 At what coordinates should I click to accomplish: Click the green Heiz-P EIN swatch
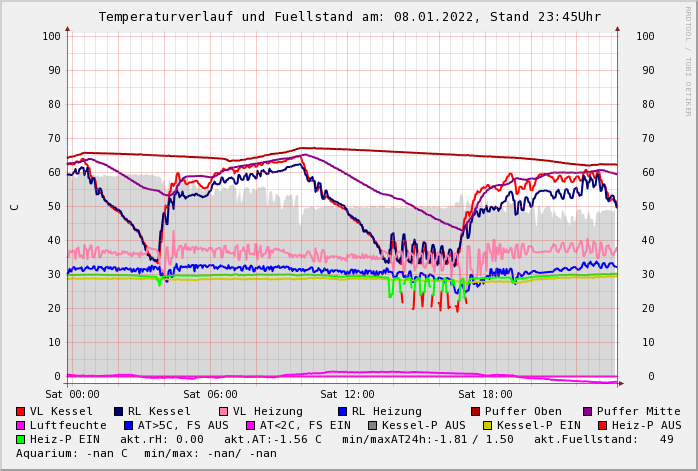20,439
